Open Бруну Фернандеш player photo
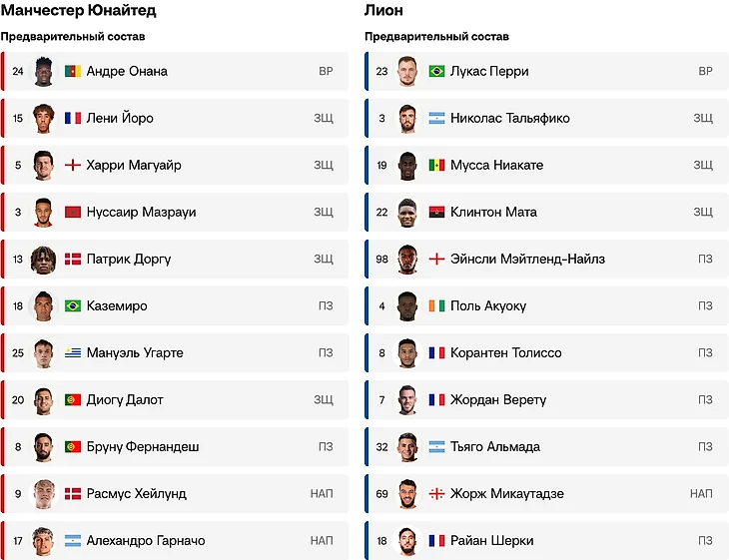Screen dimensions: 729x560 point(42,447)
